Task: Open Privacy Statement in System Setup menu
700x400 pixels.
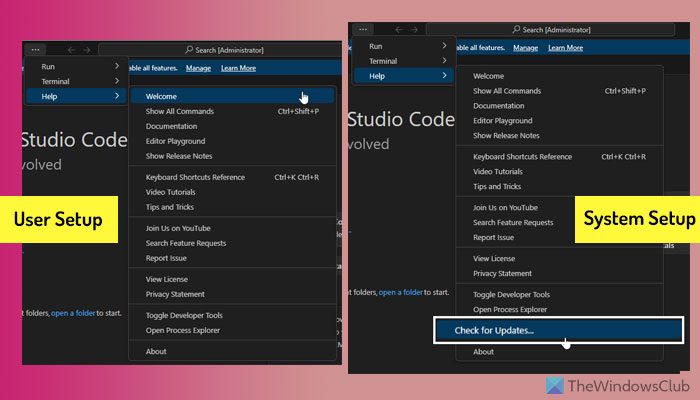Action: click(x=559, y=273)
